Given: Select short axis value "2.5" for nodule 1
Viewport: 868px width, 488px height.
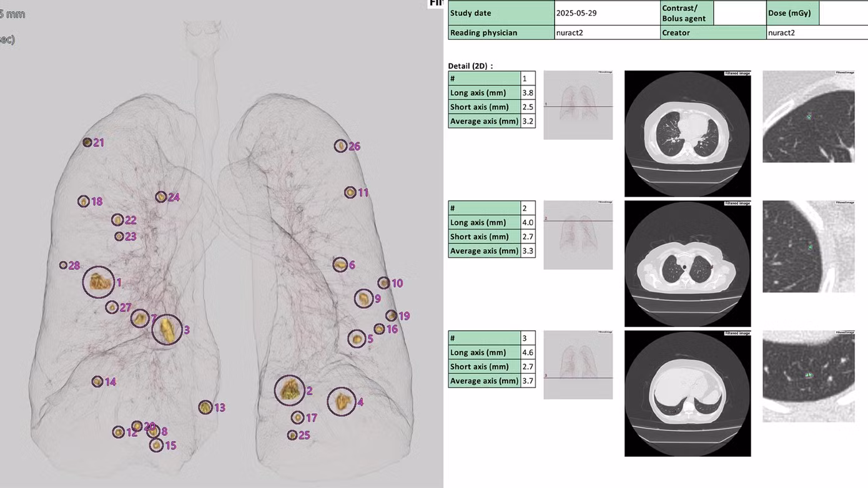Looking at the screenshot, I should point(528,107).
